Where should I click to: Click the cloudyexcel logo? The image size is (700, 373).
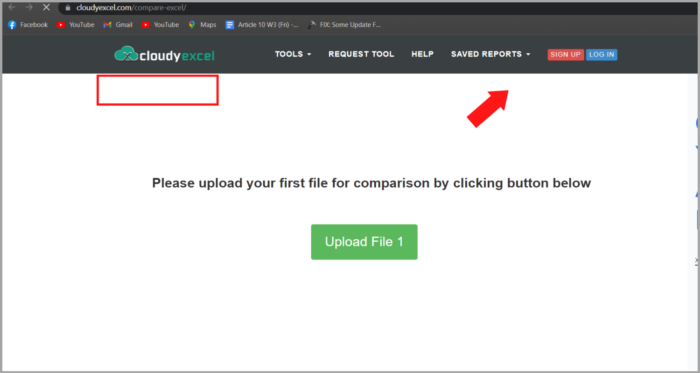pyautogui.click(x=164, y=54)
